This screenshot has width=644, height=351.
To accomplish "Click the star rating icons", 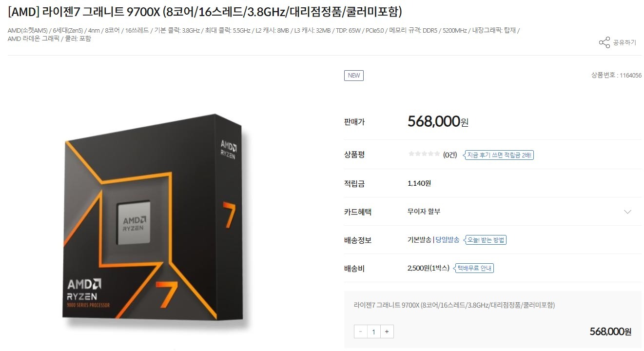I will pyautogui.click(x=424, y=154).
